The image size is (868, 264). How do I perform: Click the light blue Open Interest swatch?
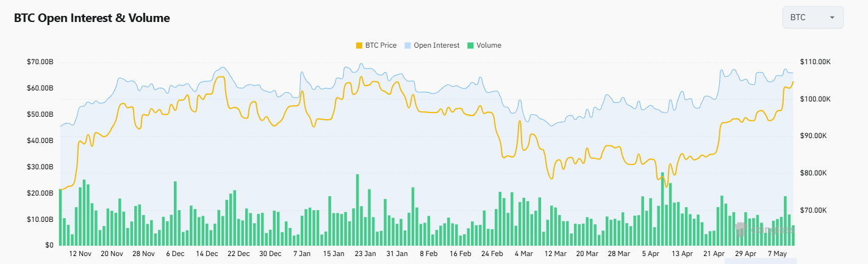pos(407,45)
